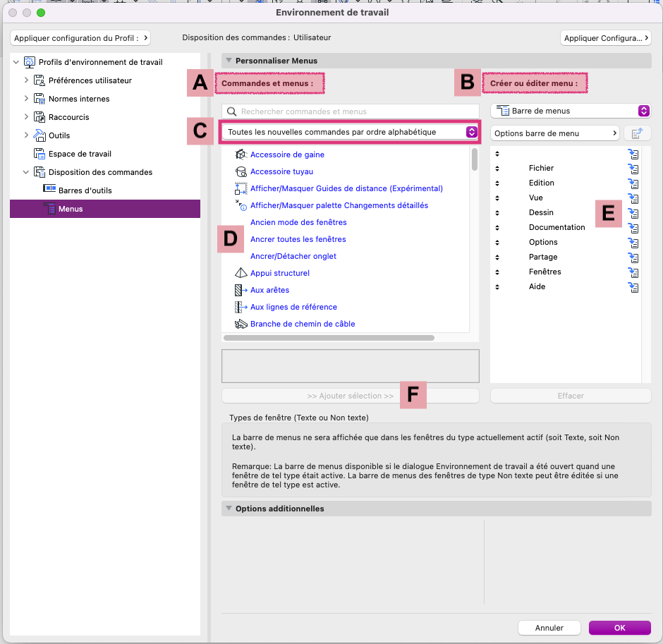This screenshot has height=644, width=663.
Task: Click reorder handle left of Edition
Action: tap(497, 183)
